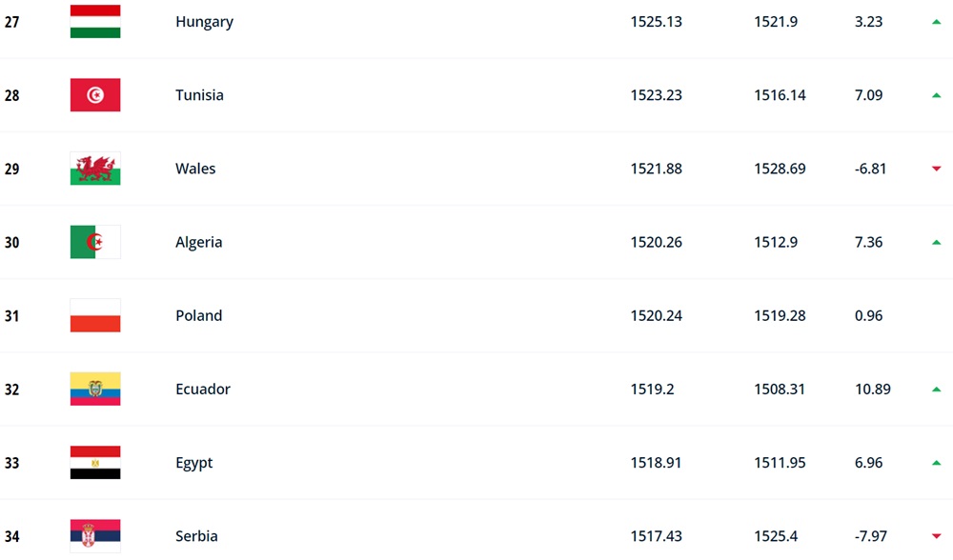Screen dimensions: 953x560
Task: Select the Egypt flag icon
Action: pos(94,462)
